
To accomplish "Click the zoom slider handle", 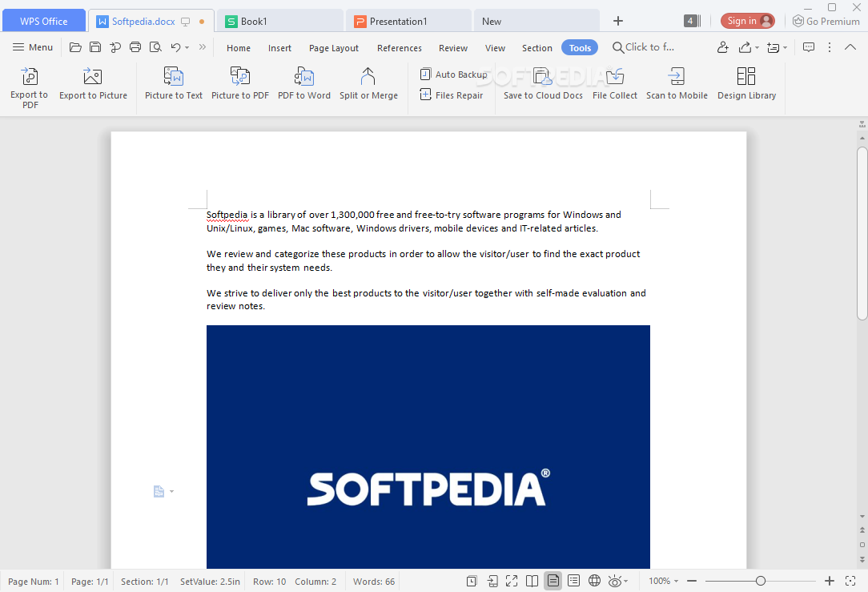I will point(761,581).
